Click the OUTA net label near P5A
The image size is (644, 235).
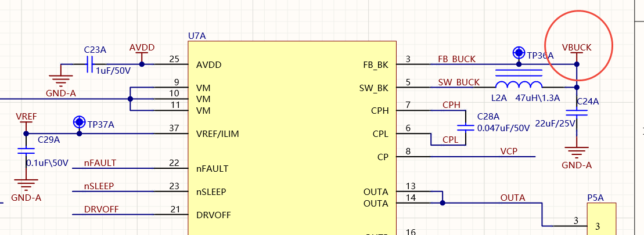pyautogui.click(x=513, y=198)
